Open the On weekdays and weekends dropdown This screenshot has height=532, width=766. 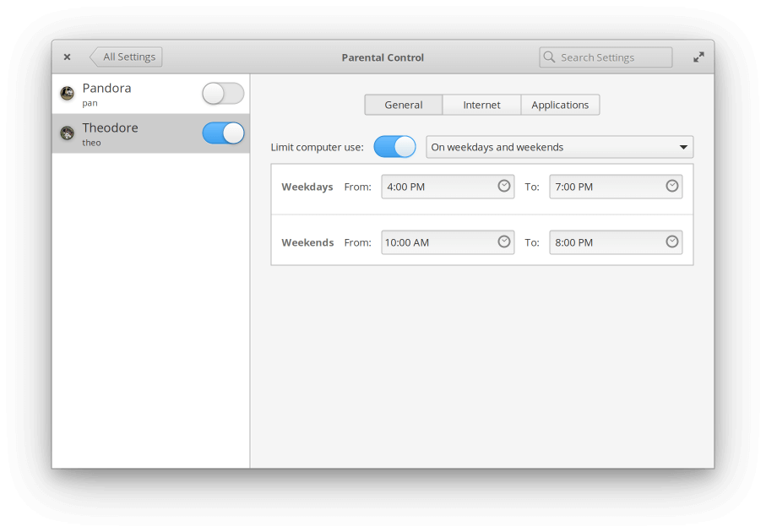(x=559, y=147)
